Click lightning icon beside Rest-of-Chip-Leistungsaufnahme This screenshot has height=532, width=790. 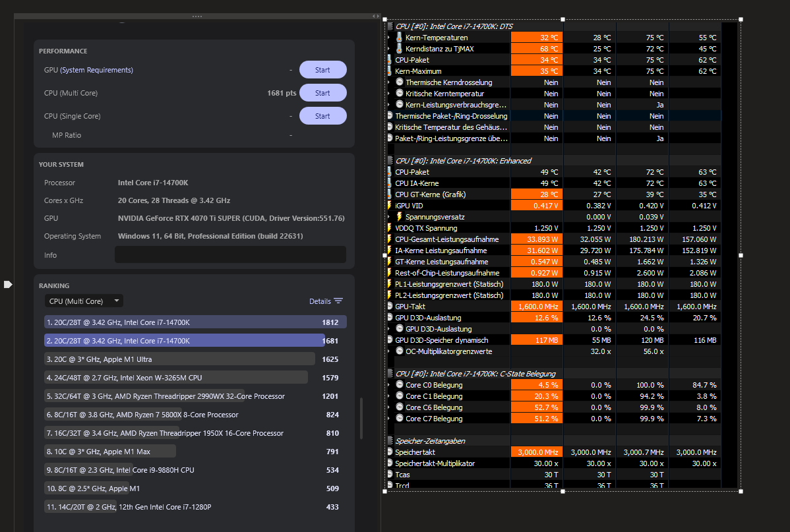point(390,272)
